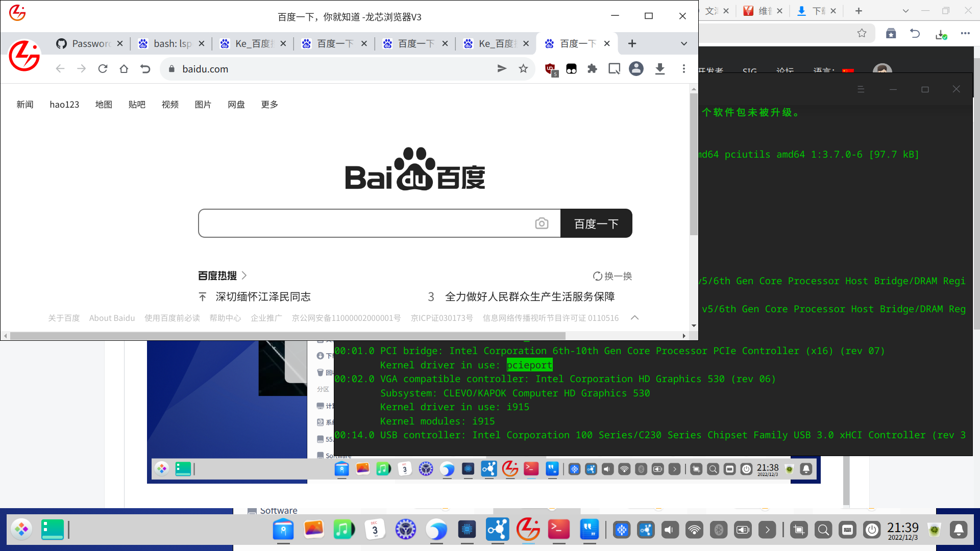This screenshot has width=980, height=551.
Task: Switch to the GitHub Password tab
Action: (89, 44)
